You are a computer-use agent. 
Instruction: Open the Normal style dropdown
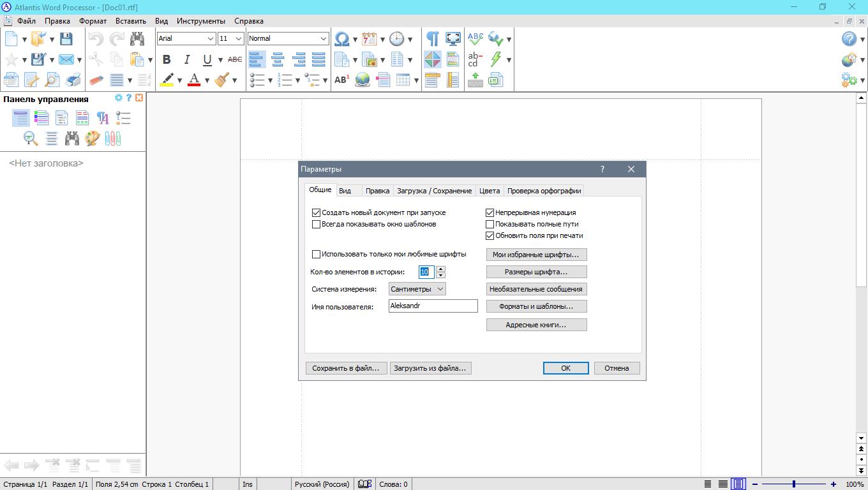click(324, 39)
